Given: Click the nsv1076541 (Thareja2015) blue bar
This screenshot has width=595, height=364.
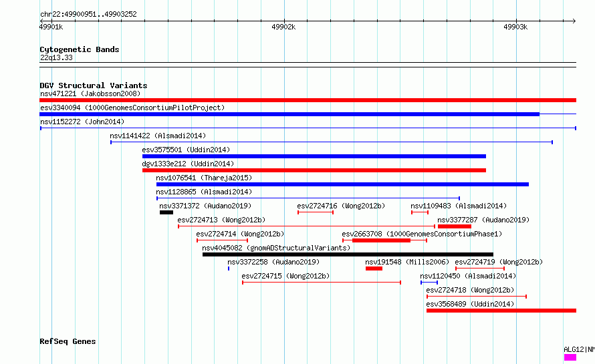Looking at the screenshot, I should 342,184.
